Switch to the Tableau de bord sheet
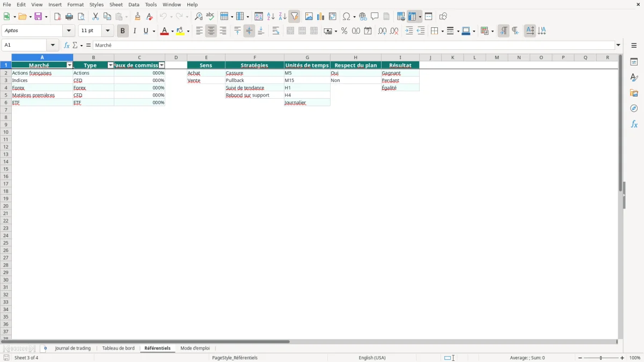 118,349
